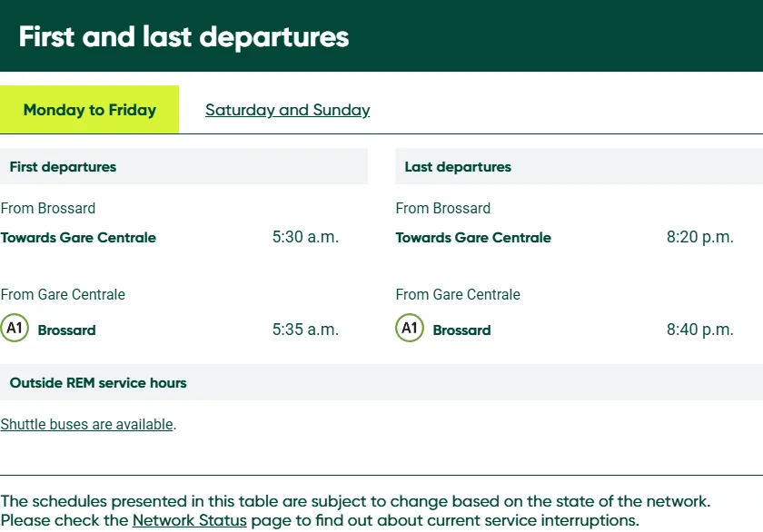This screenshot has width=763, height=532.
Task: Select the 8:40 p.m. last departure time
Action: (x=699, y=330)
